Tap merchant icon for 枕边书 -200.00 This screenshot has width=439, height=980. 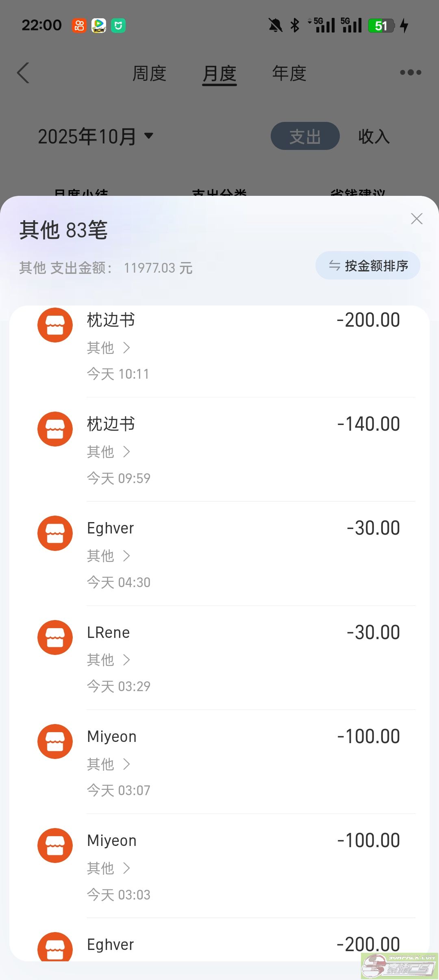[55, 325]
